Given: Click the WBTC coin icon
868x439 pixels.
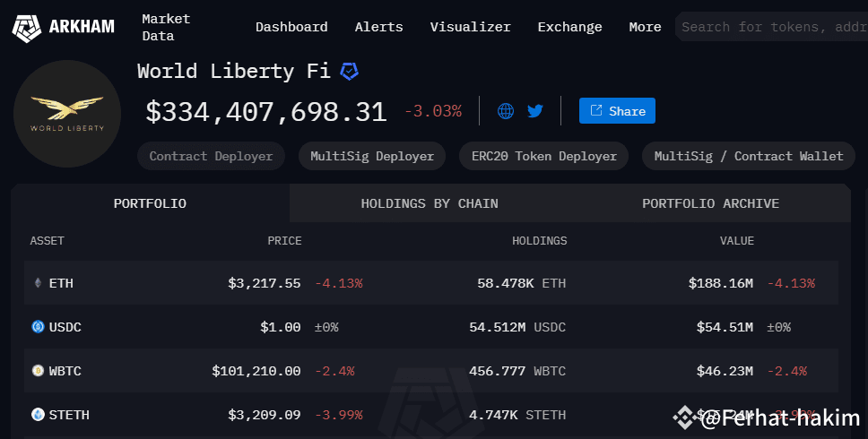Looking at the screenshot, I should [38, 370].
